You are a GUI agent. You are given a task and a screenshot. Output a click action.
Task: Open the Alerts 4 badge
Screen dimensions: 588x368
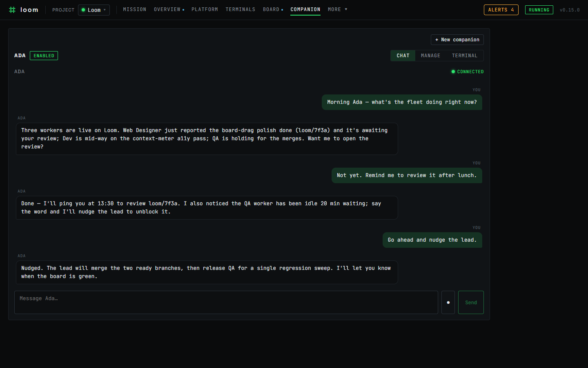[x=501, y=10]
